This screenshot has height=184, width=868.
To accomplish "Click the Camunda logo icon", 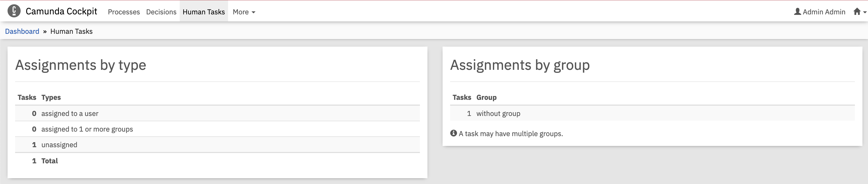I will (x=14, y=11).
